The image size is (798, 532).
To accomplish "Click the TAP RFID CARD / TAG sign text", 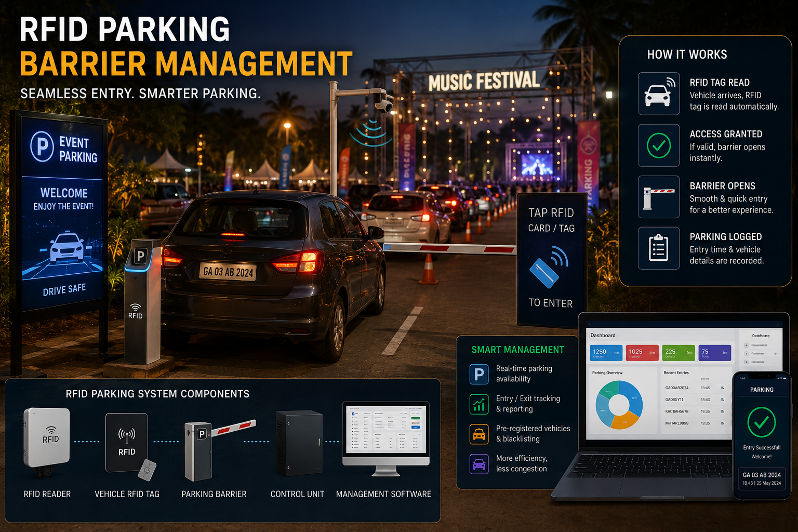I will [551, 220].
